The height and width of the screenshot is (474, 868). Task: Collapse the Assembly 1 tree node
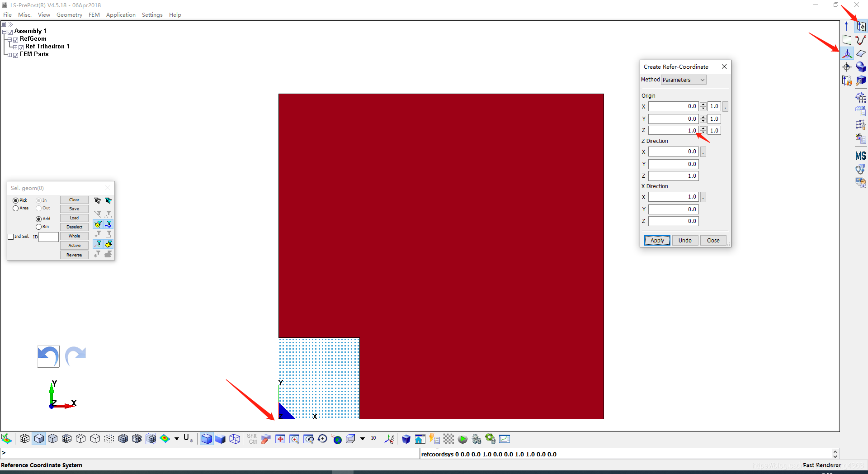click(4, 32)
